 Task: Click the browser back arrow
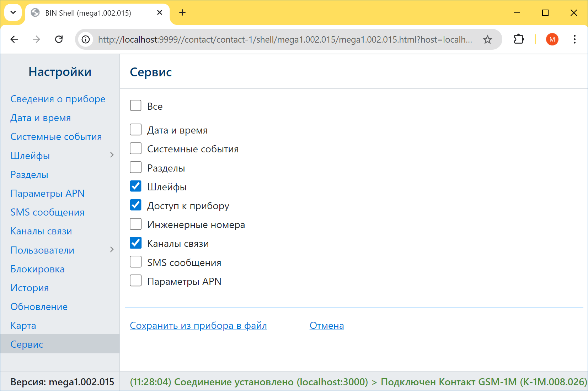point(14,39)
